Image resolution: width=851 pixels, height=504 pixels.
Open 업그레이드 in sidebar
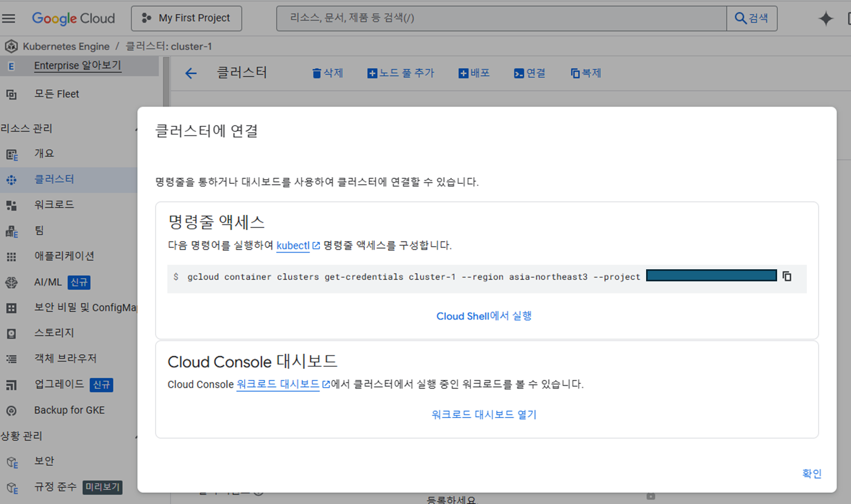(x=59, y=384)
